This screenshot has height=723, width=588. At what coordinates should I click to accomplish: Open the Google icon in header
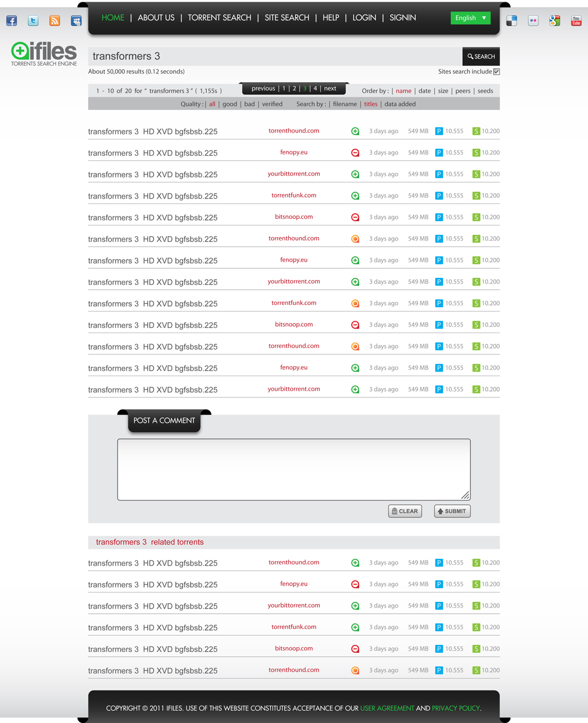coord(555,21)
